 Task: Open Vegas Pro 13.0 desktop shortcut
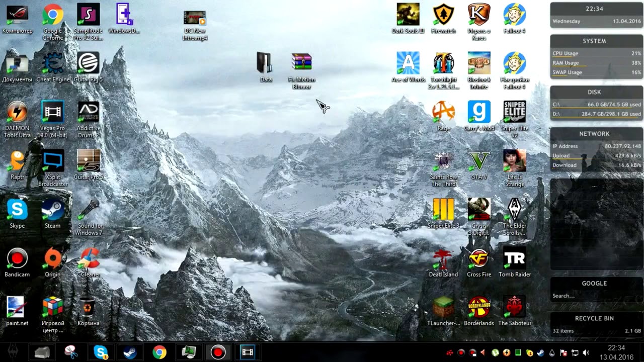tap(53, 120)
